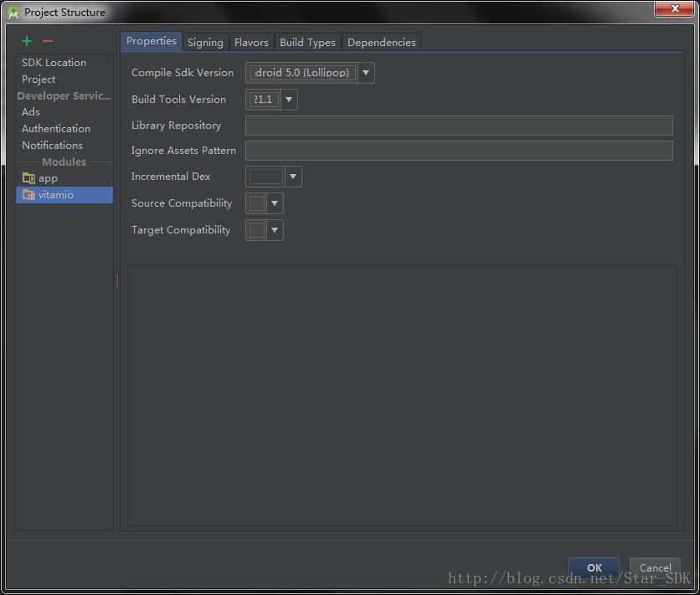The image size is (700, 595).
Task: Click the Library Repository input field
Action: [x=459, y=126]
